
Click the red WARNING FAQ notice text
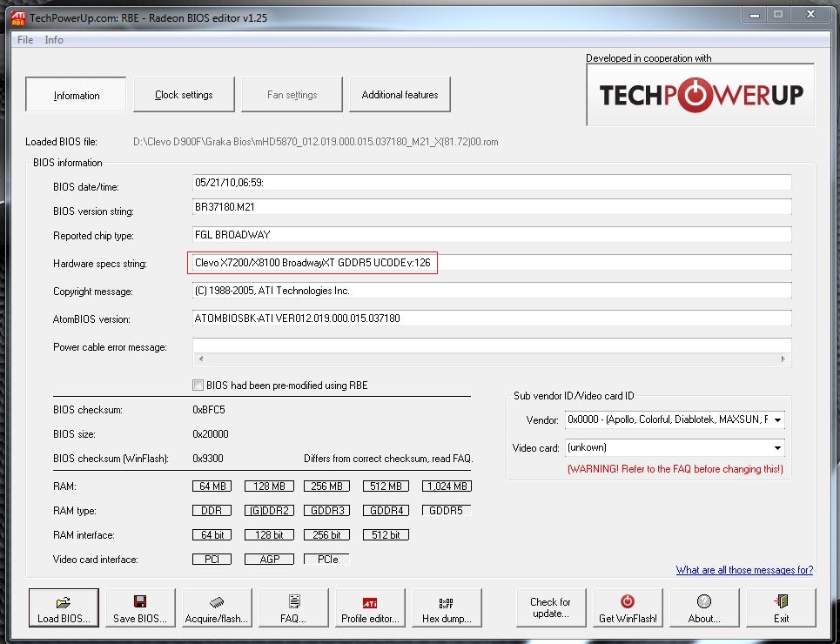[x=675, y=469]
